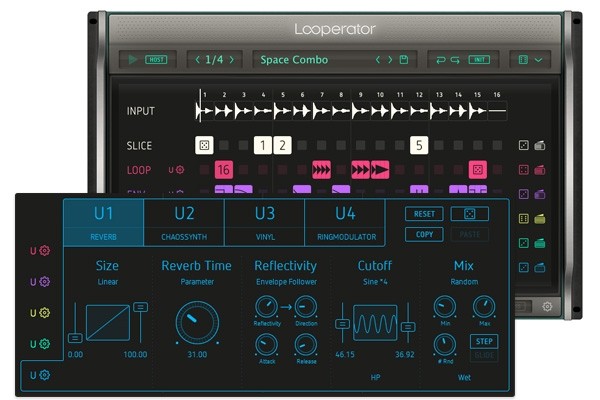The height and width of the screenshot is (400, 600).
Task: Click the green play button
Action: click(x=132, y=59)
